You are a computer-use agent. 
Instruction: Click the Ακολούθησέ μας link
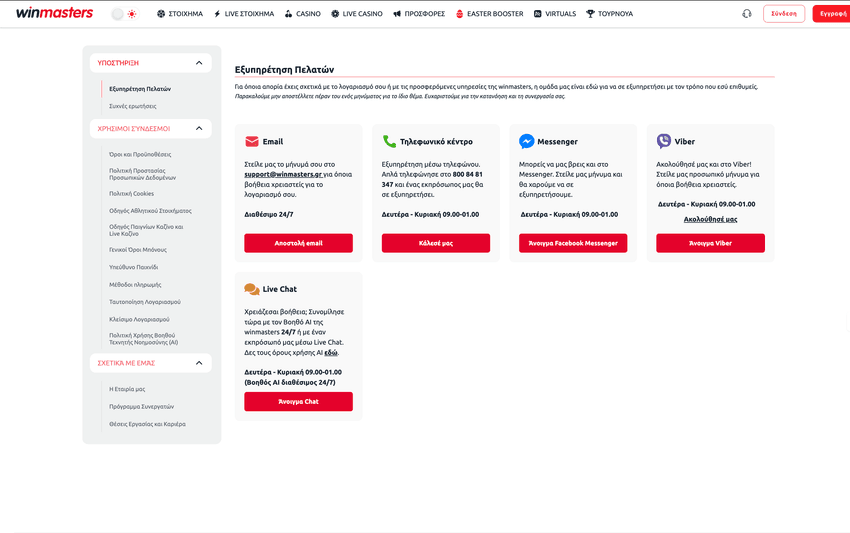(710, 220)
